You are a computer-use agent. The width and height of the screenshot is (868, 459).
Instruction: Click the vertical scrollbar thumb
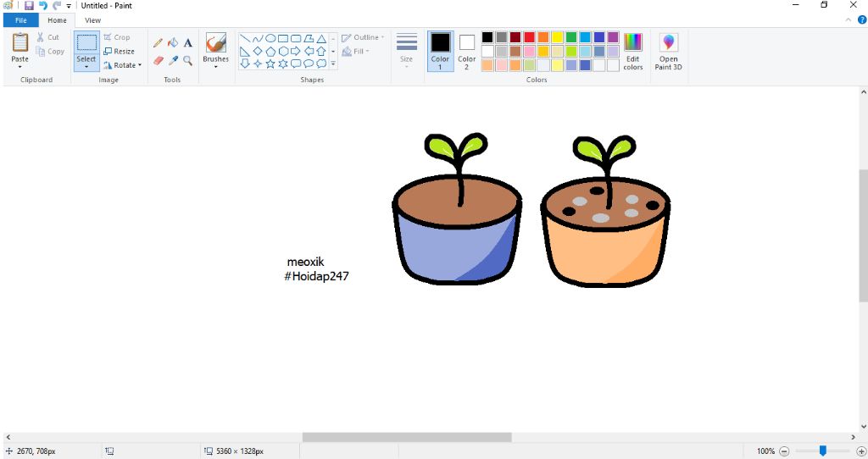tap(863, 236)
